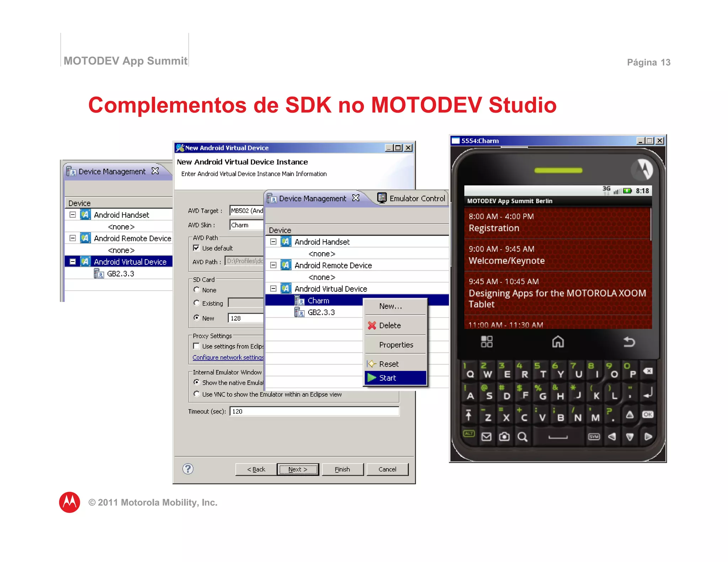Collapse Android Handset in left Device Management panel

click(73, 215)
